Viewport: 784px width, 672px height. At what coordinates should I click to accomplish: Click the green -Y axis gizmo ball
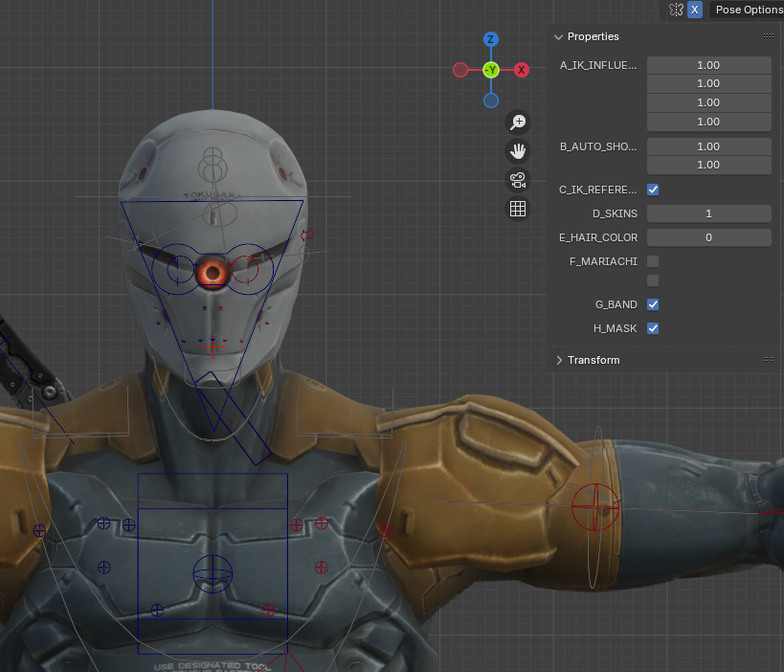(x=491, y=70)
